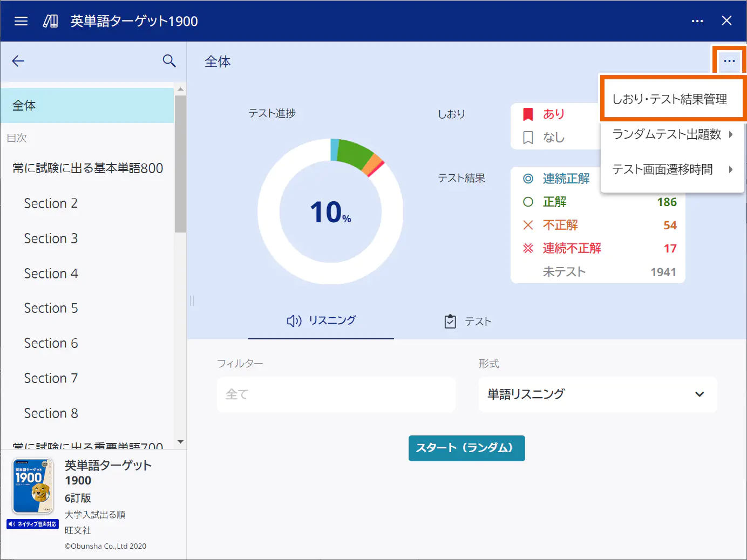Click chevron on 単語リスニング dropdown
Screen dimensions: 747x560
point(700,394)
